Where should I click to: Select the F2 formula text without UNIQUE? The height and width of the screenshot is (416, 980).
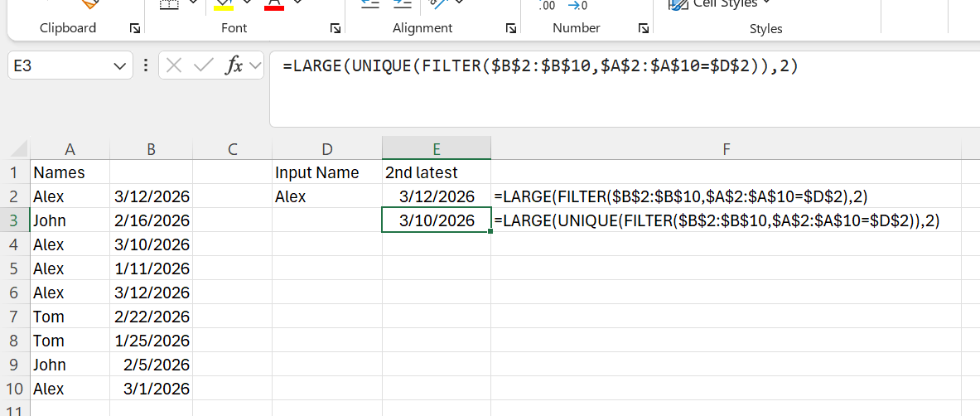[x=681, y=196]
